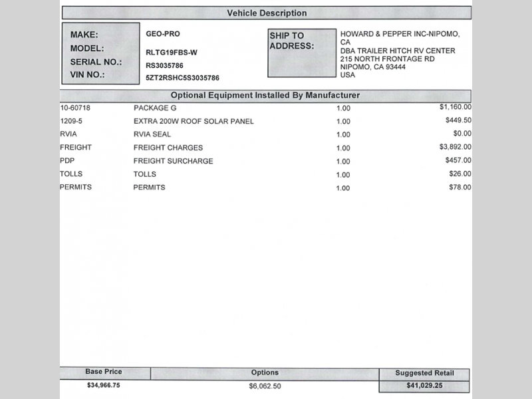Screen dimensions: 532x399
Task: Click the FREIGHT SURCHARGE description
Action: [173, 161]
